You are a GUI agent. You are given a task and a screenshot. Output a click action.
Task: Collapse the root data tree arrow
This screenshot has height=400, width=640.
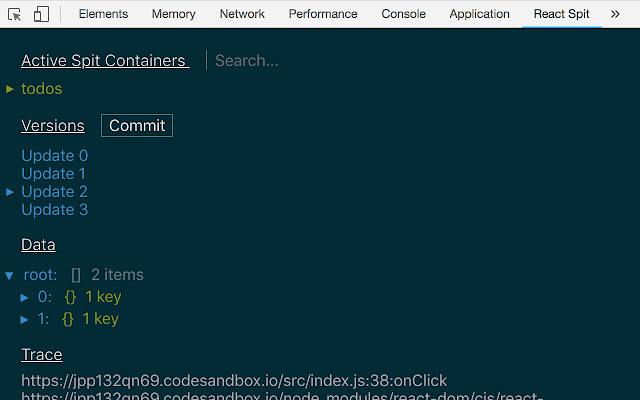pos(10,275)
